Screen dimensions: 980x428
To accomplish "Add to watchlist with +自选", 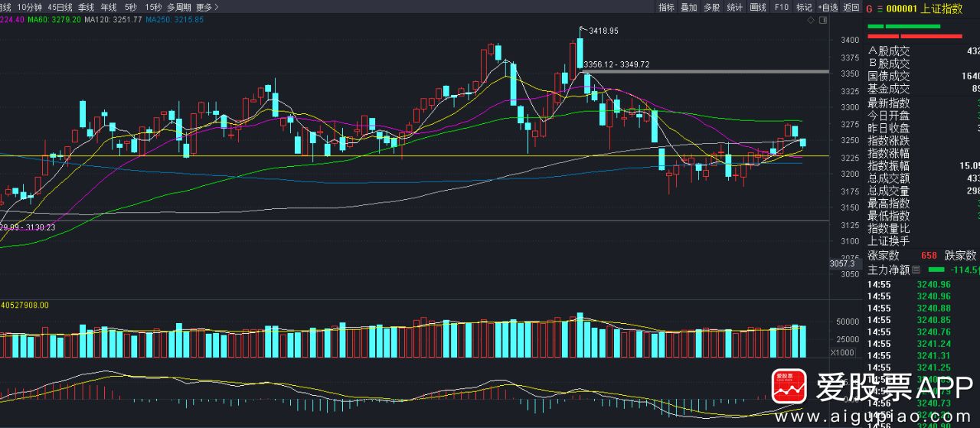I will (x=828, y=7).
